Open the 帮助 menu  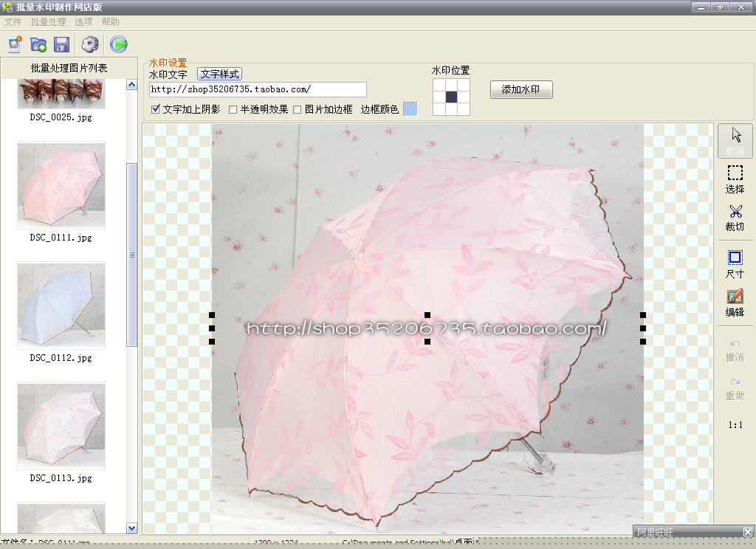pyautogui.click(x=111, y=22)
